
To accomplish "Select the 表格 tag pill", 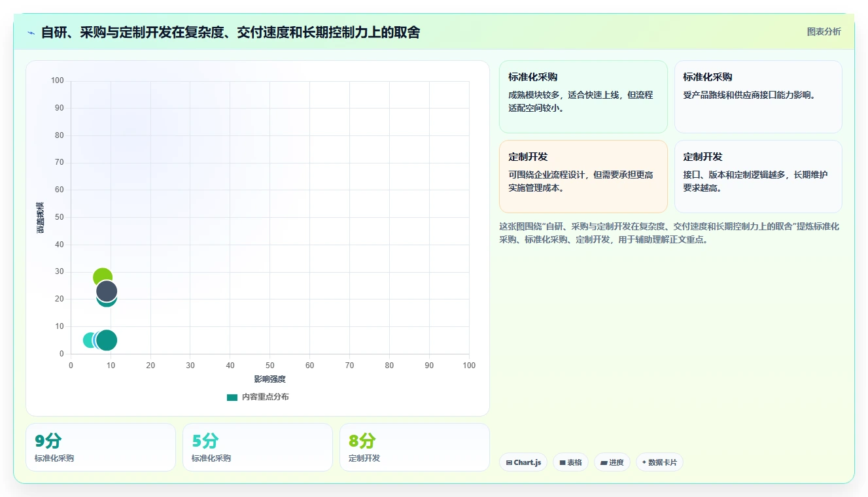I will (570, 462).
